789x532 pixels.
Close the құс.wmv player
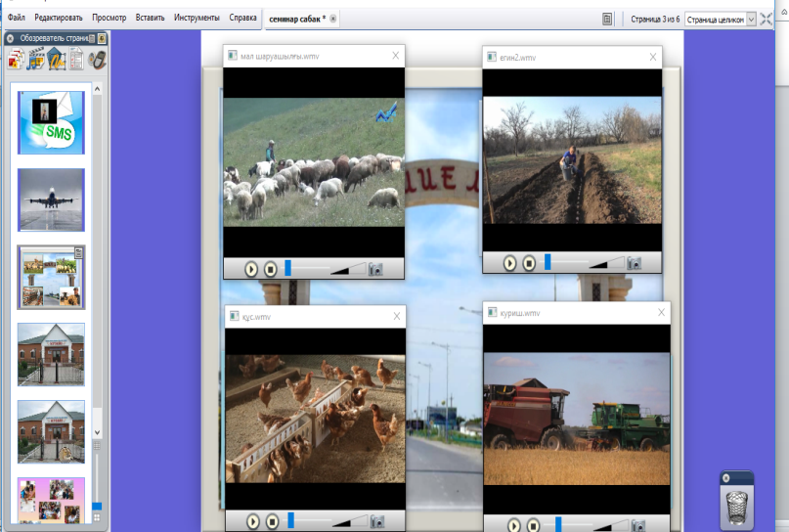[x=397, y=316]
